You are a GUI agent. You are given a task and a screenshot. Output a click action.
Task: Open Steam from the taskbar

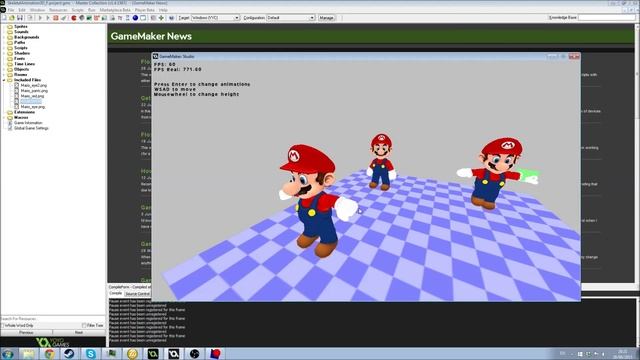[69, 354]
